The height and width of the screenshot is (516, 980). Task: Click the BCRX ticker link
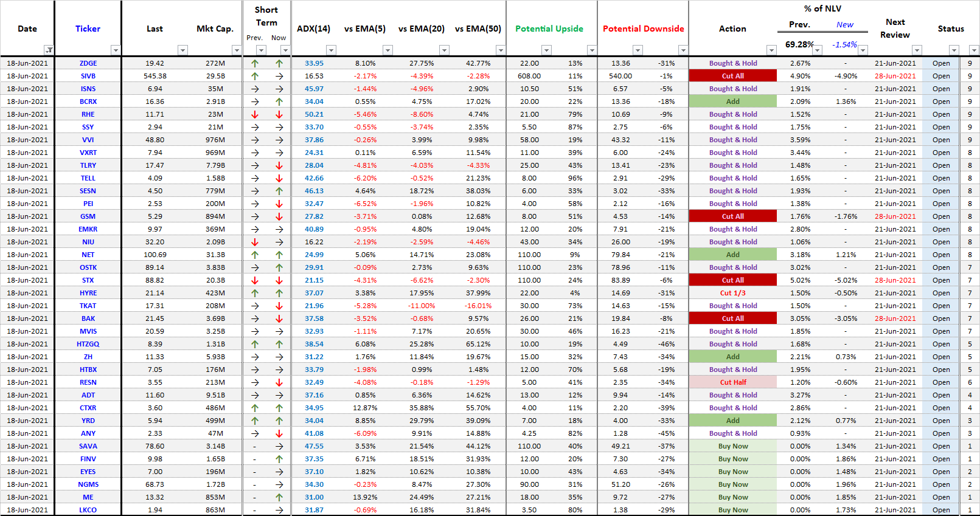[88, 101]
